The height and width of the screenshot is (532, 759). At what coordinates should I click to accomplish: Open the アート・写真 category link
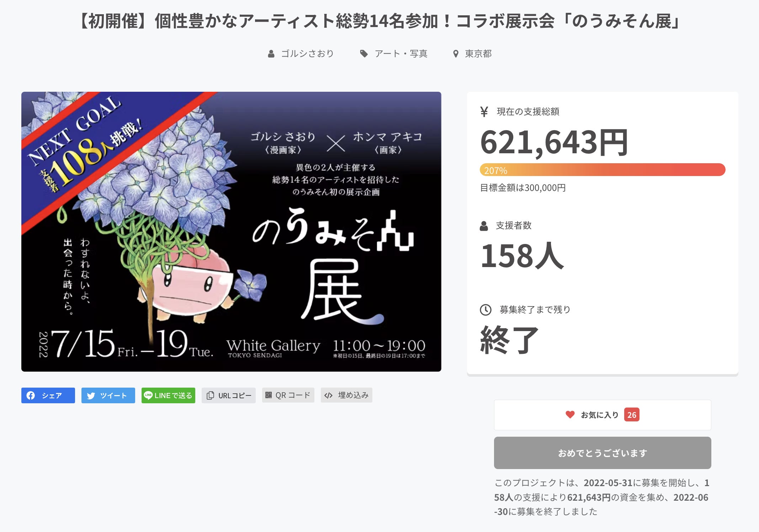[x=401, y=54]
